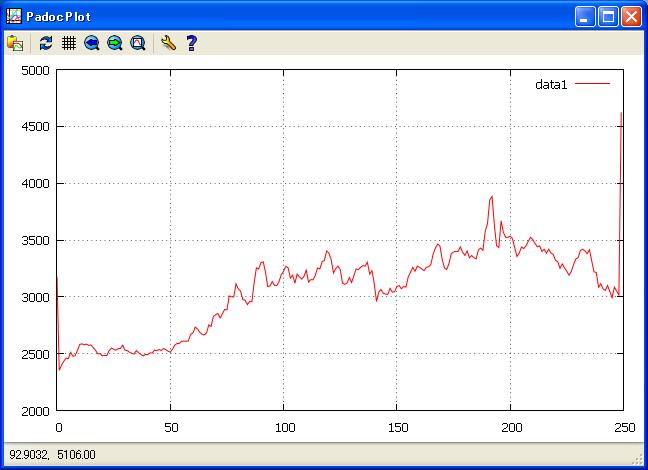This screenshot has width=648, height=470.
Task: Open help with the question mark icon
Action: click(x=191, y=43)
